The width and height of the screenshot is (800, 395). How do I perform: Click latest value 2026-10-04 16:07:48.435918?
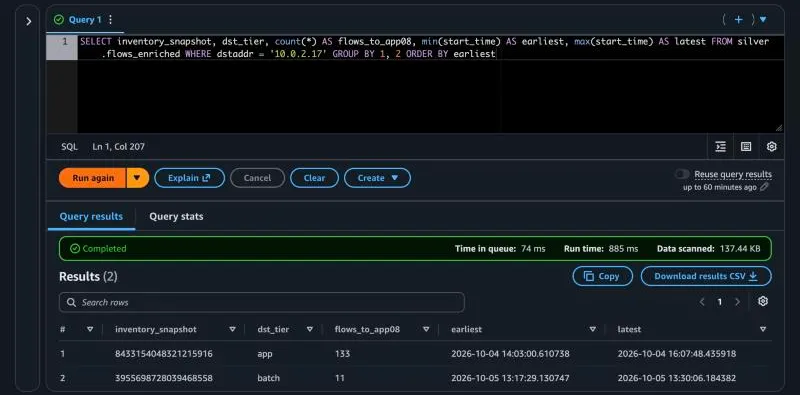[x=677, y=354]
